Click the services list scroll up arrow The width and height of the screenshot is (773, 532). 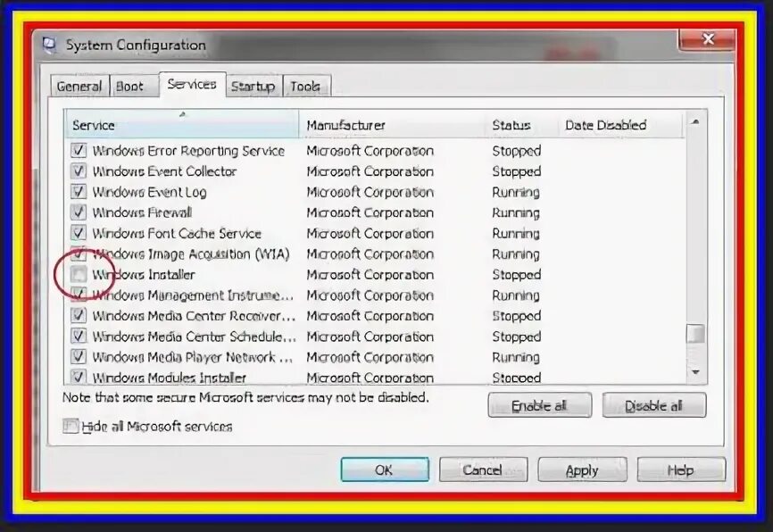click(695, 121)
